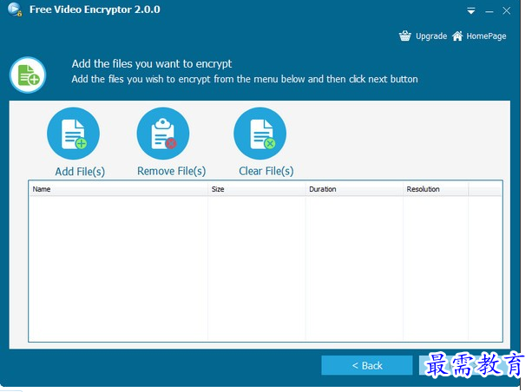The height and width of the screenshot is (392, 532).
Task: Click the HomePage house icon
Action: 457,36
